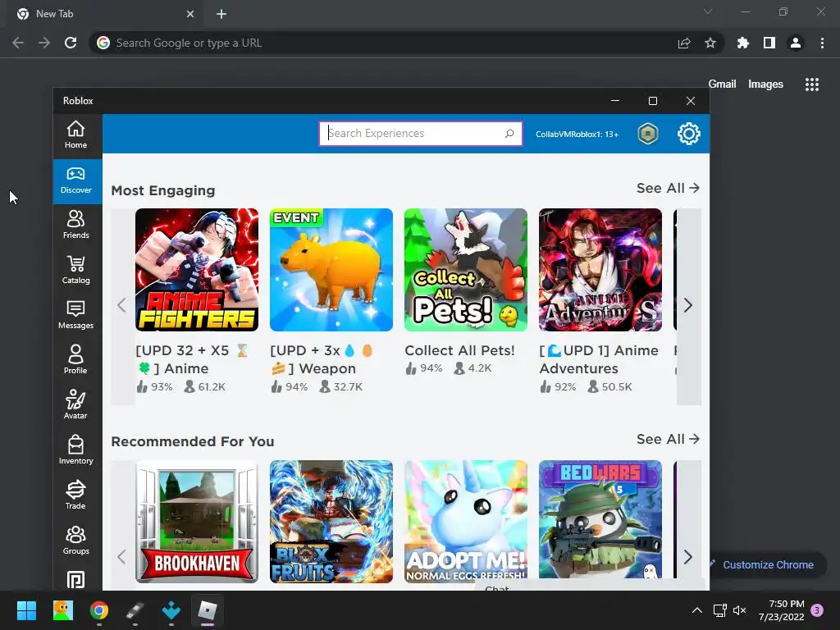Open the capybara Weapon event game thumbnail
Viewport: 840px width, 630px height.
[x=331, y=270]
